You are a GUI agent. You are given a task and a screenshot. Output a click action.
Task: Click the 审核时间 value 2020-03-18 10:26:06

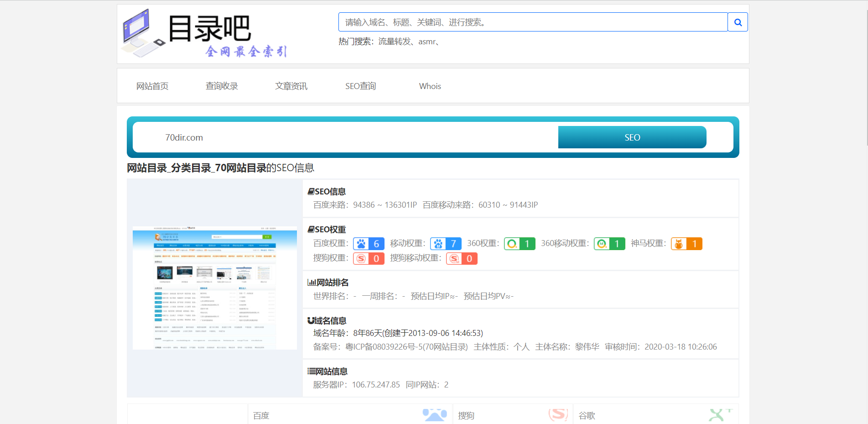(x=681, y=347)
